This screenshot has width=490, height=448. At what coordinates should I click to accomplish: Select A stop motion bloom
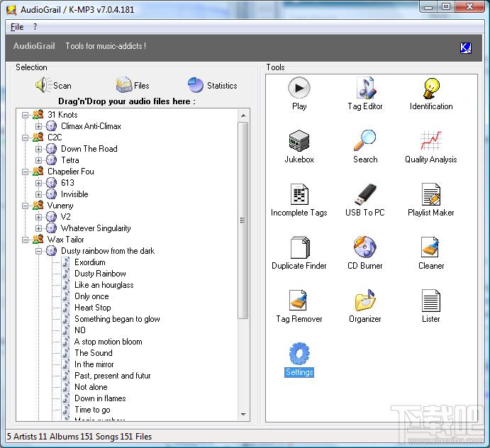point(108,342)
